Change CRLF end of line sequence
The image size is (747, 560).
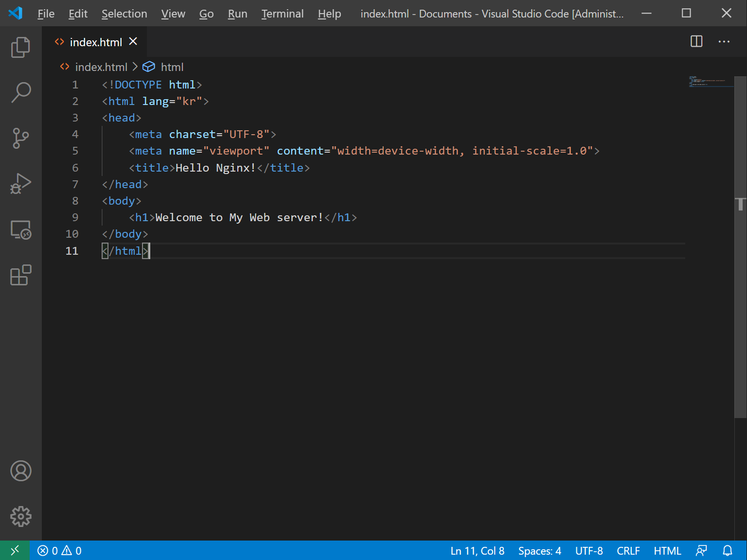tap(628, 551)
